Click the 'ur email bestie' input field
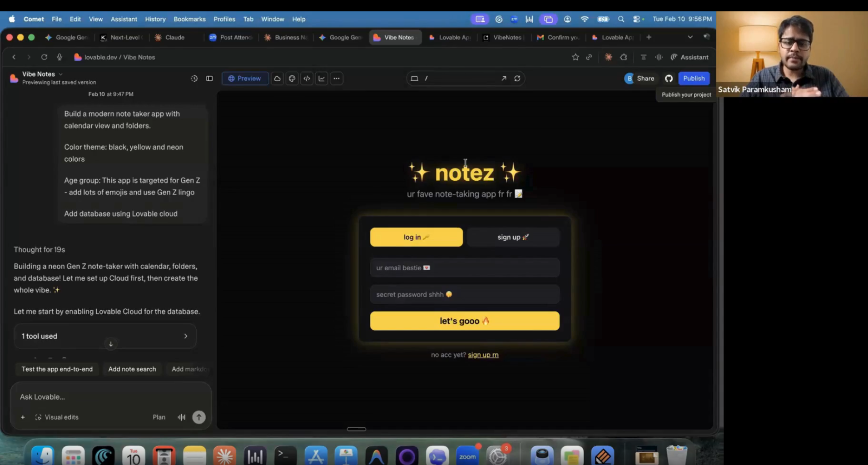 point(464,268)
